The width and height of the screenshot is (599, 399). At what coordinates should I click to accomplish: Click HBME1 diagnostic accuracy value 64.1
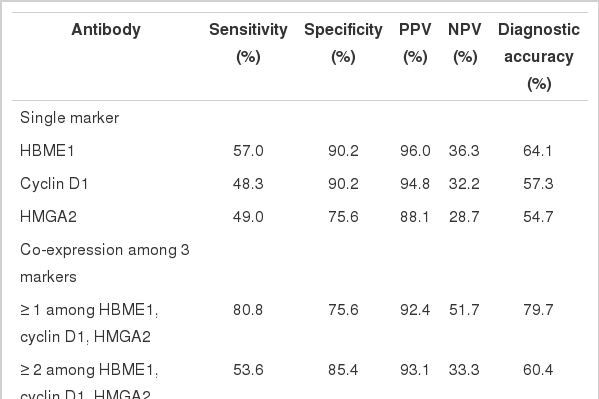point(537,151)
